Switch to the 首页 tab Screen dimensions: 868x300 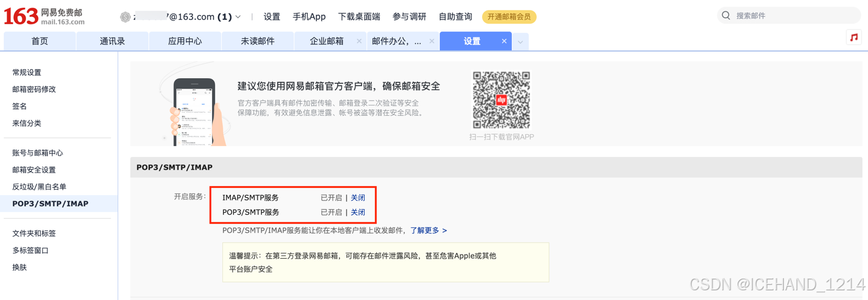pyautogui.click(x=40, y=41)
